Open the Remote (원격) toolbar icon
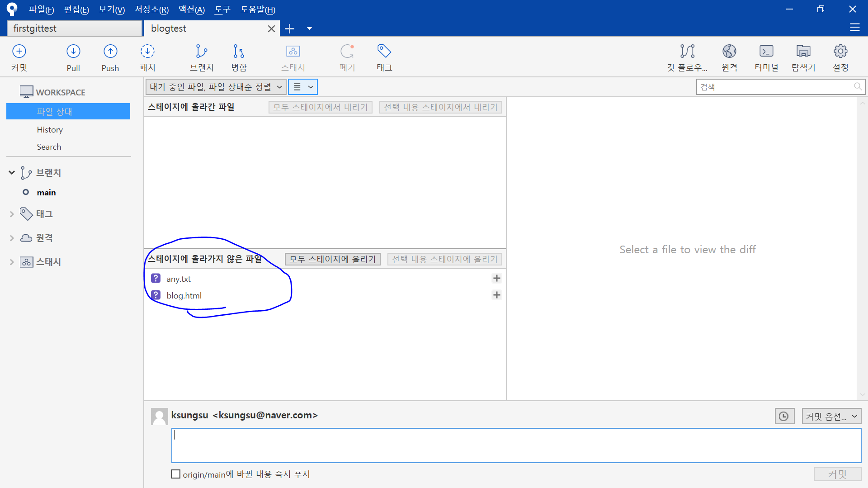This screenshot has height=488, width=868. [x=729, y=57]
